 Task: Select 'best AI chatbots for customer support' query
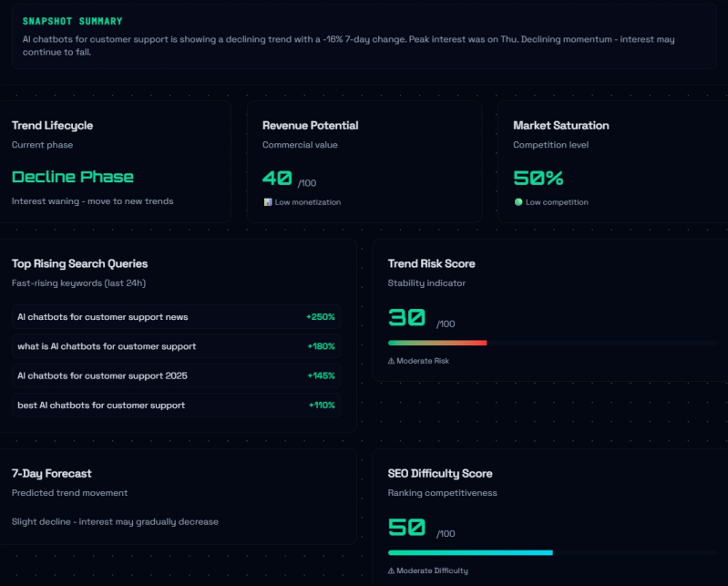(x=177, y=405)
